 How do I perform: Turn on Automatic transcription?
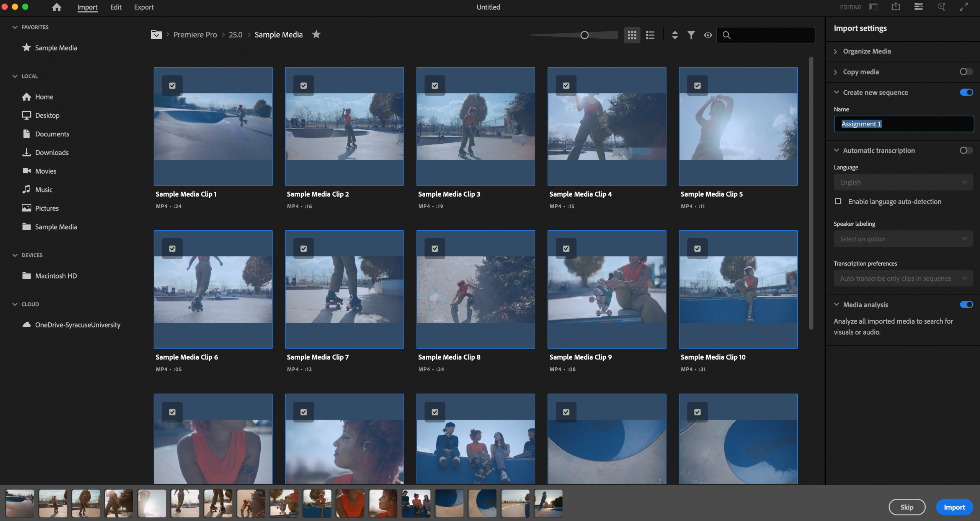pyautogui.click(x=966, y=150)
